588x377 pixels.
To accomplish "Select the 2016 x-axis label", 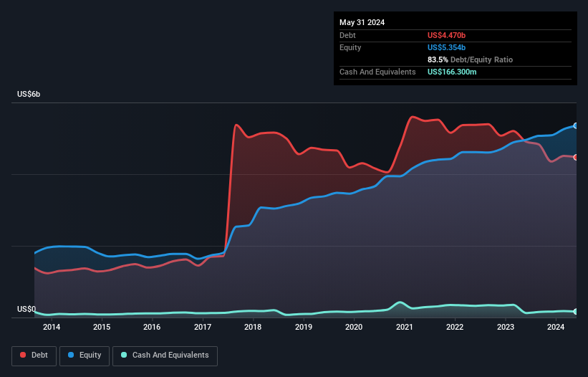I will tap(152, 327).
